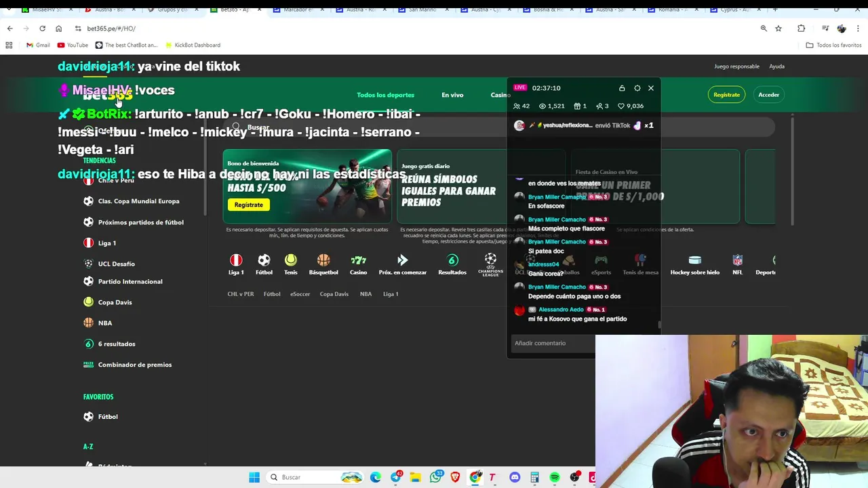Open the Ayuda link
This screenshot has height=488, width=868.
point(776,66)
